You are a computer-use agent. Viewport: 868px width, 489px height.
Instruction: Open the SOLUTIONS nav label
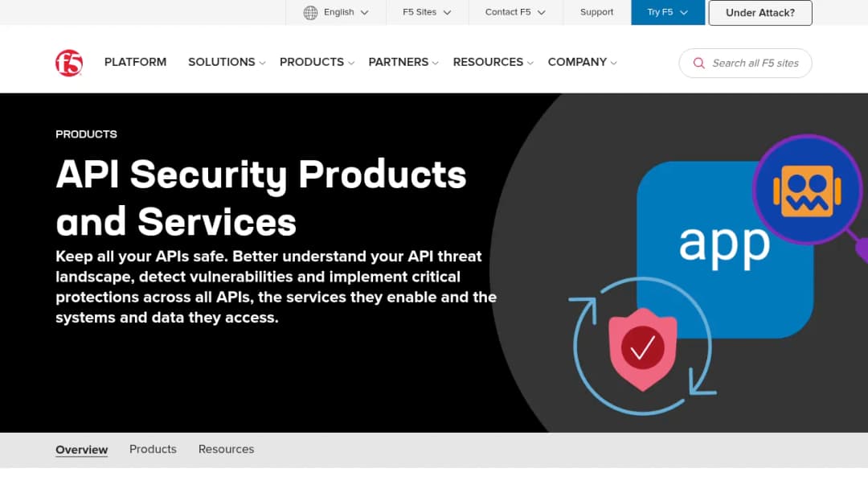coord(222,62)
